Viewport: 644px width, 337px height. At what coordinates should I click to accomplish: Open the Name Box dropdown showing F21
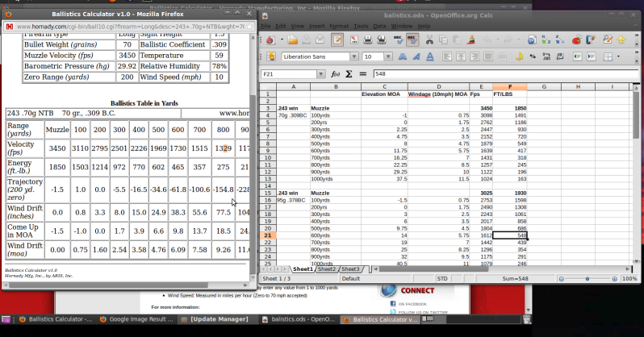point(320,74)
